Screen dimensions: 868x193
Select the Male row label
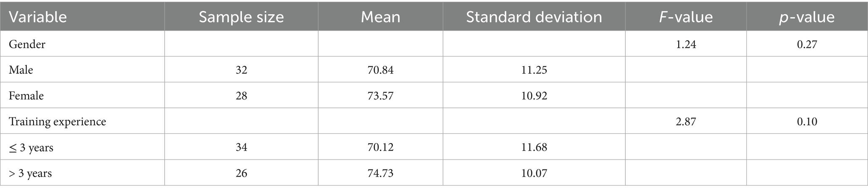[21, 70]
